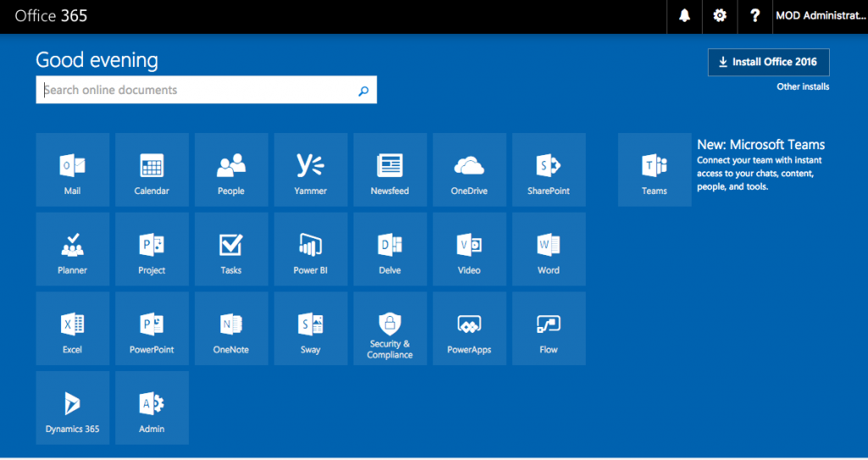868x460 pixels.
Task: Click the New: Microsoft Teams heading
Action: point(760,145)
